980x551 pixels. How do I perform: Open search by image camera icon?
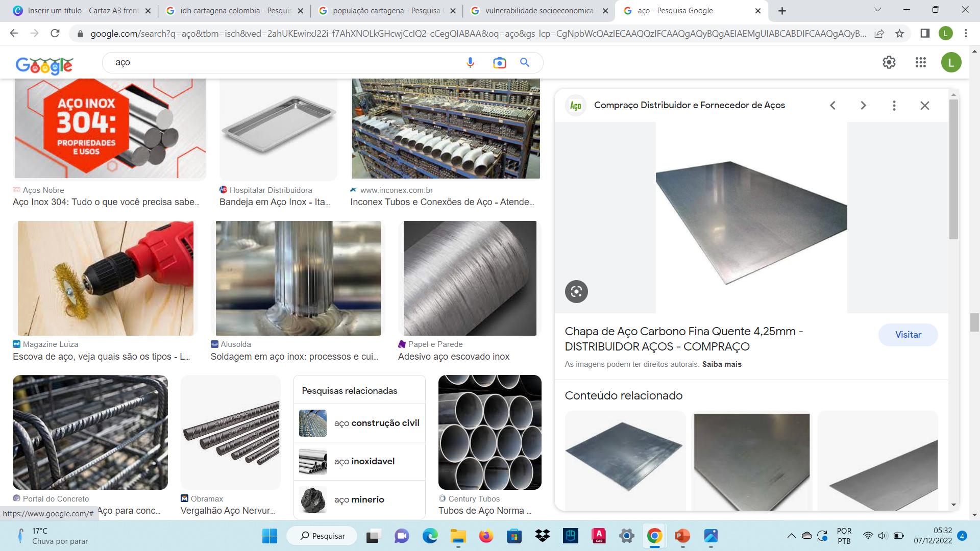(x=499, y=62)
